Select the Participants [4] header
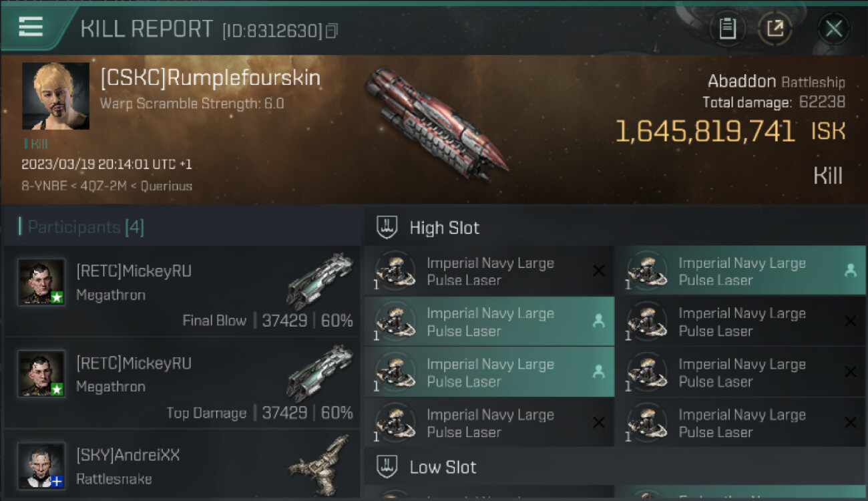 (x=81, y=227)
